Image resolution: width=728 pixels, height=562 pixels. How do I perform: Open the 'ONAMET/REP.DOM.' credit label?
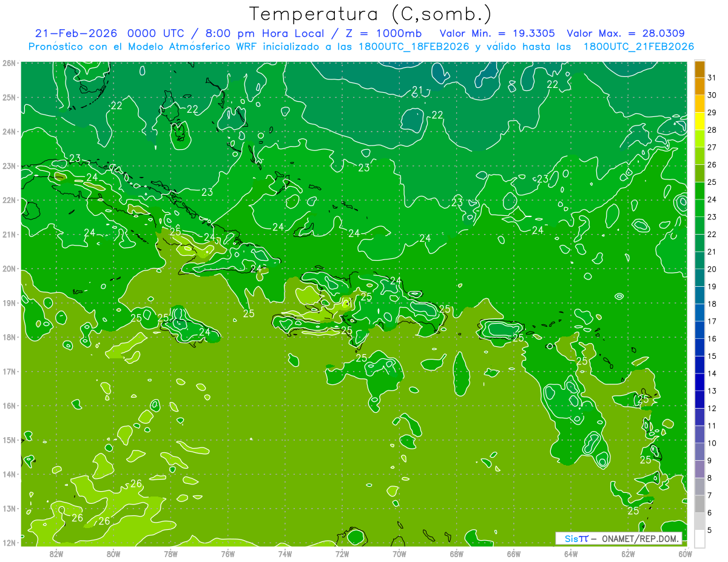[x=641, y=538]
